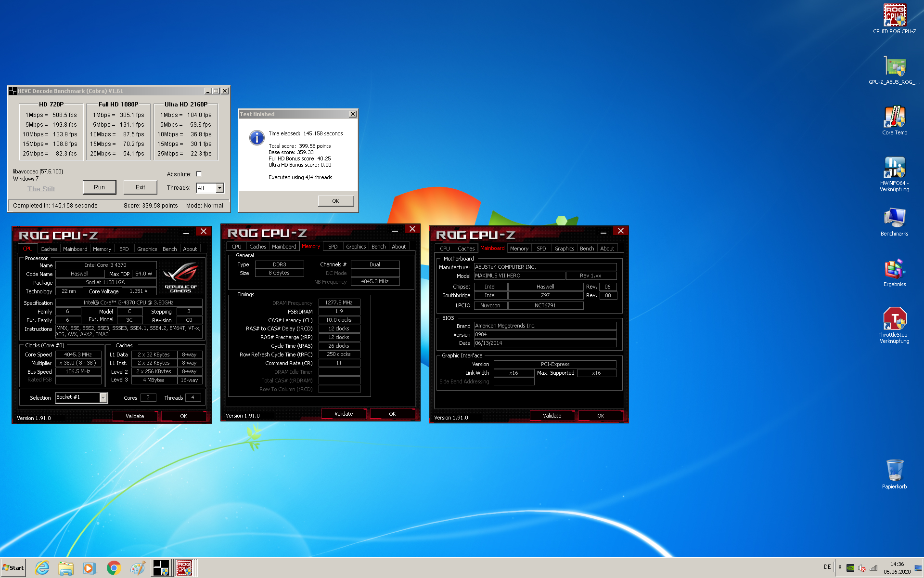Click the Core Speed 4045.3 MHz field

pyautogui.click(x=78, y=355)
